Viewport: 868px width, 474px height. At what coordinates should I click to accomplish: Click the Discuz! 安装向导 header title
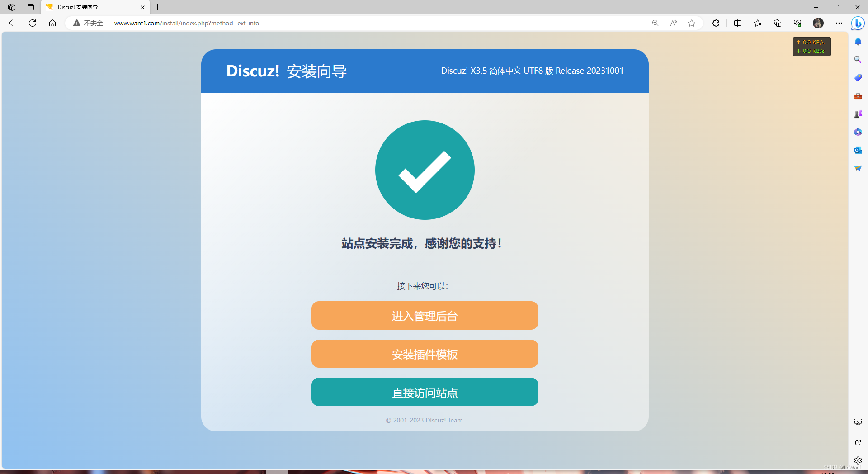coord(287,71)
